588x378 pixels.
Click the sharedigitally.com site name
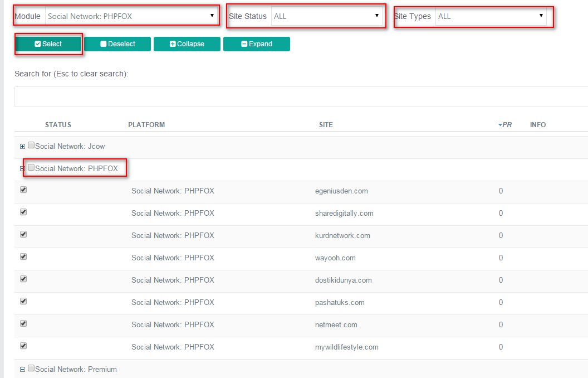[344, 213]
